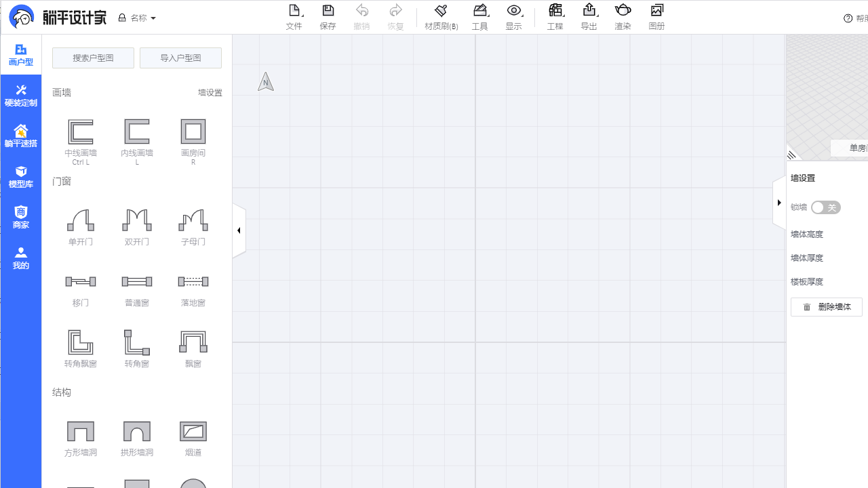This screenshot has height=488, width=868.
Task: Click the 墙设置 wall settings link
Action: pyautogui.click(x=210, y=93)
